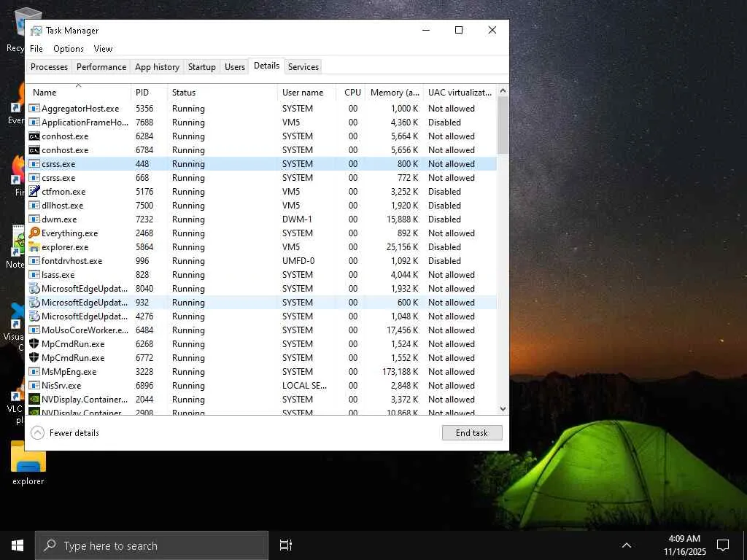The width and height of the screenshot is (747, 560).
Task: Click the explorer.exe folder icon in list
Action: tap(34, 246)
